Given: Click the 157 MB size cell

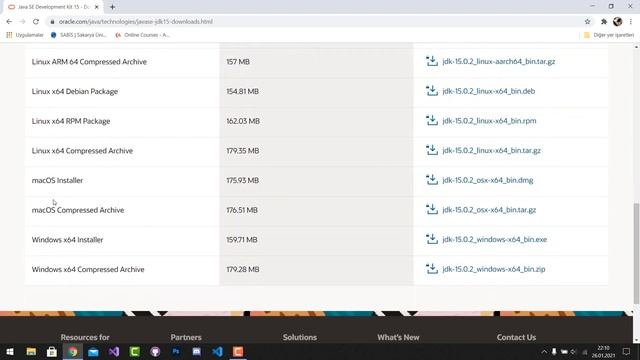Looking at the screenshot, I should (316, 62).
